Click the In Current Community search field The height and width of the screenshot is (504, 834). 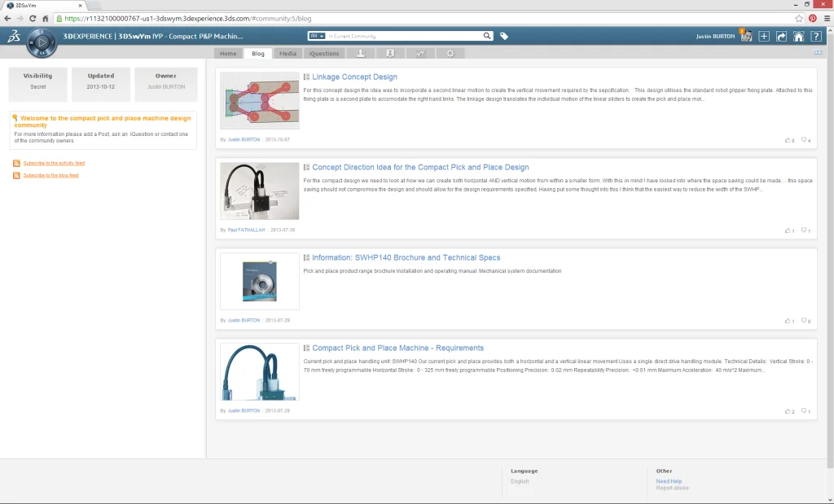403,36
